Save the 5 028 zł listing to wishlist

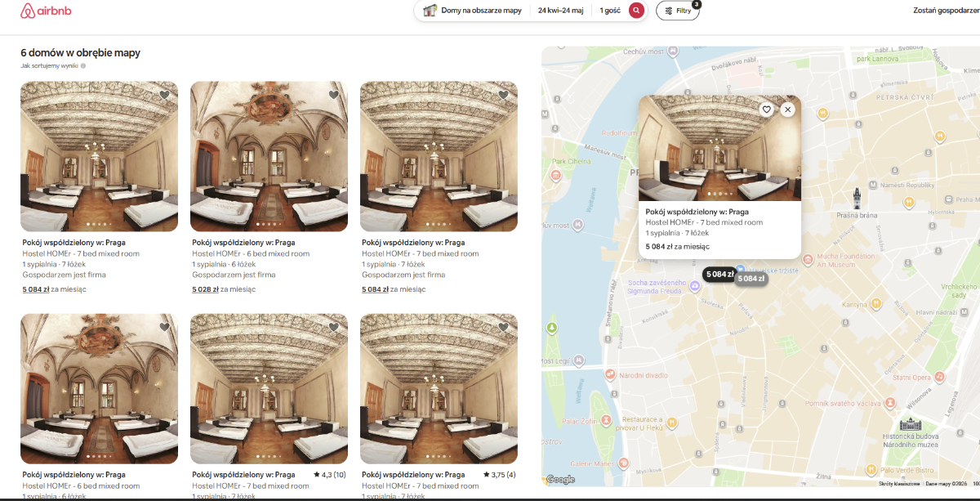tap(333, 95)
